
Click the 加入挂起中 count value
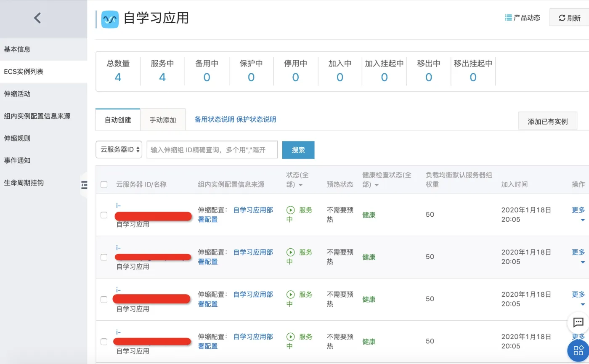pyautogui.click(x=384, y=77)
